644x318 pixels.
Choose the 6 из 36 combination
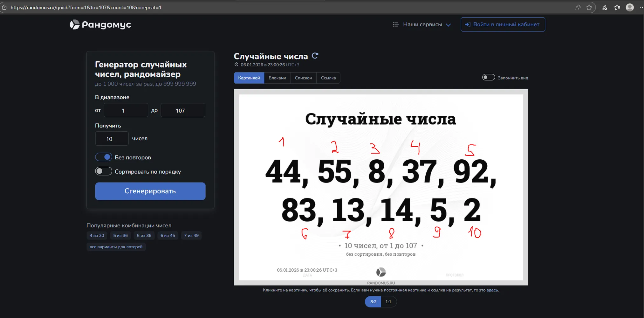point(144,235)
